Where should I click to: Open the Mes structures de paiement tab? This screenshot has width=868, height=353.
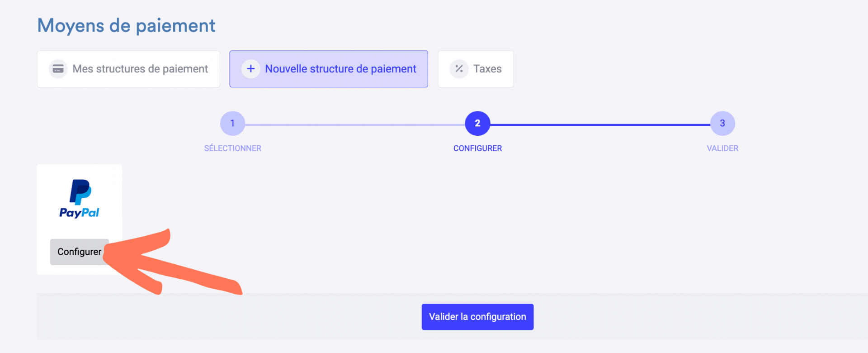point(128,69)
